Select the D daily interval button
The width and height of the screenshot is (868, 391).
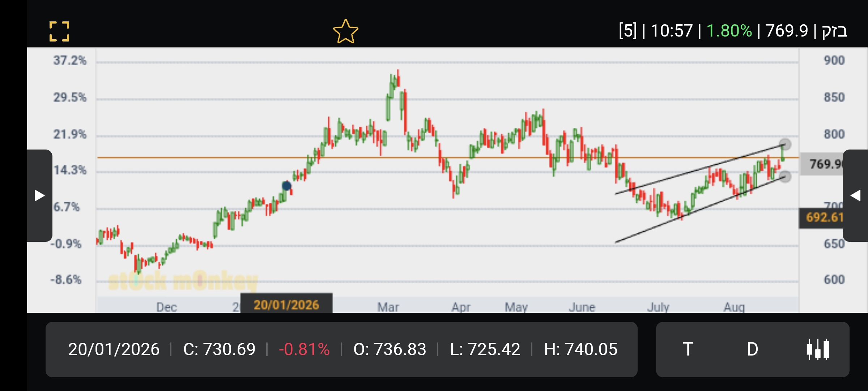pos(753,349)
